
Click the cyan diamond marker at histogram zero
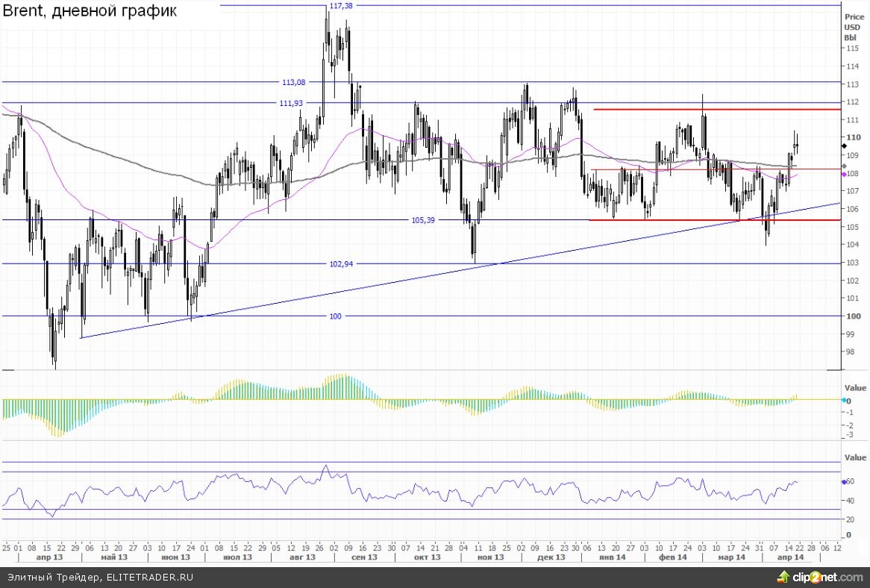tap(844, 401)
